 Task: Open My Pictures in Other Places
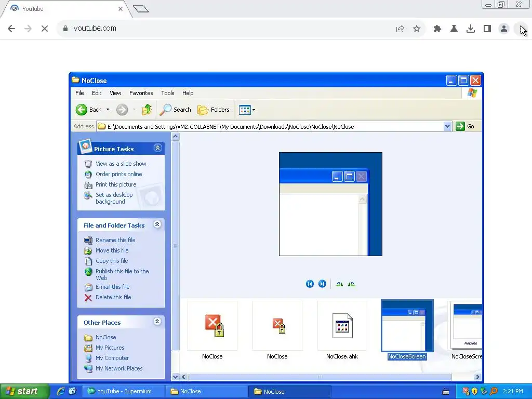tap(110, 348)
